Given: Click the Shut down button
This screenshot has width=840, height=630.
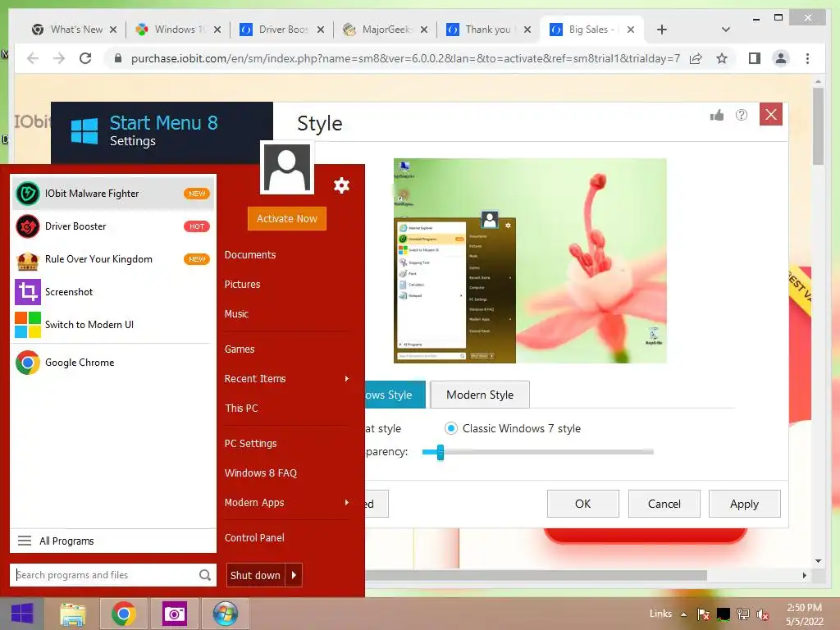Looking at the screenshot, I should tap(256, 575).
